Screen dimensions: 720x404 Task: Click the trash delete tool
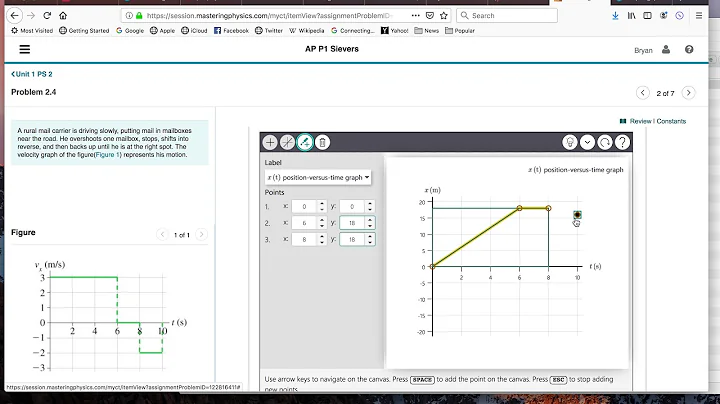tap(322, 142)
